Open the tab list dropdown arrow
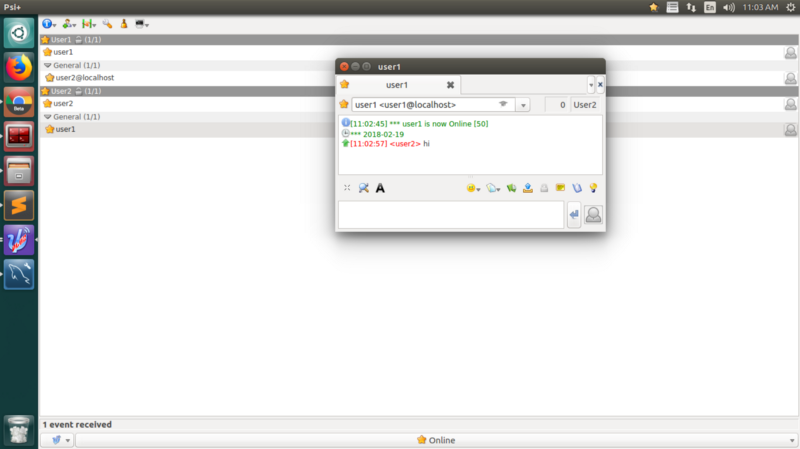This screenshot has width=800, height=449. (x=590, y=85)
